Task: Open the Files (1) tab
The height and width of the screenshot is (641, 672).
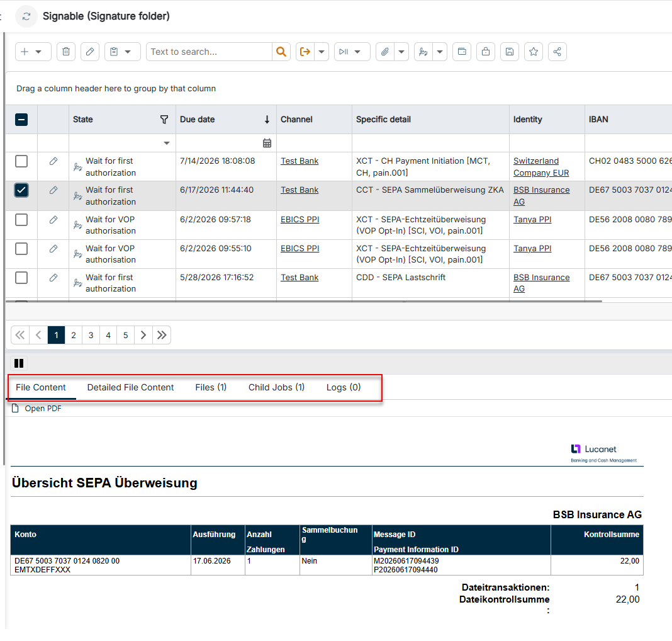Action: (x=211, y=388)
